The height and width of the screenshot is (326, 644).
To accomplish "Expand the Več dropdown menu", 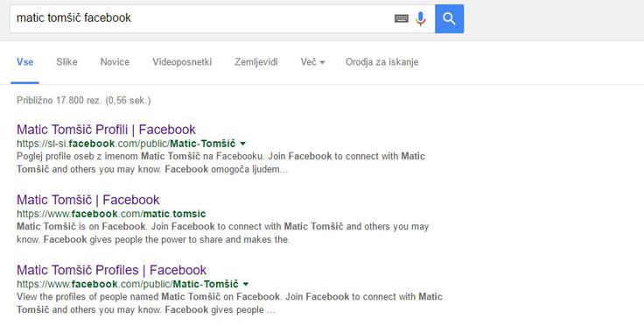I will (x=312, y=62).
